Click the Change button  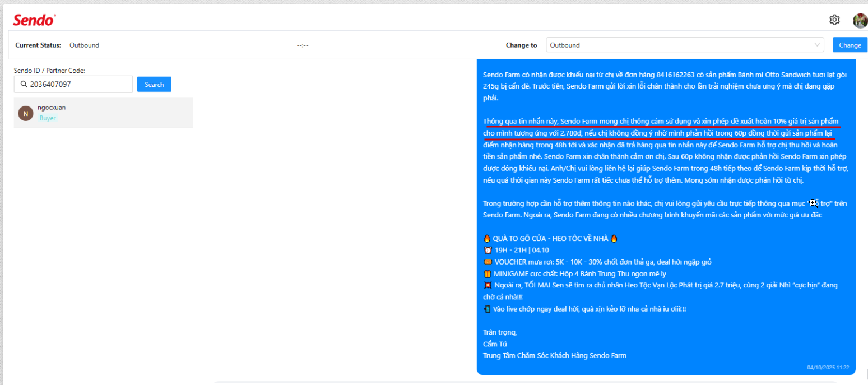click(850, 45)
